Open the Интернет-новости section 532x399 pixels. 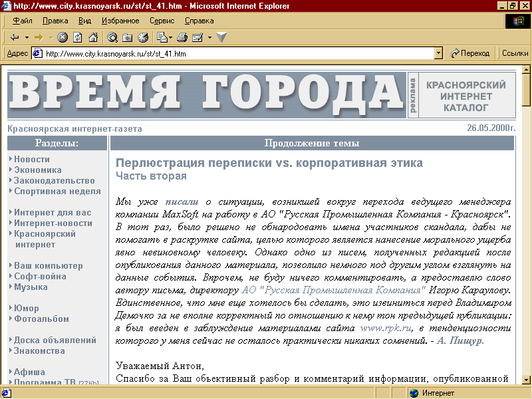click(53, 223)
